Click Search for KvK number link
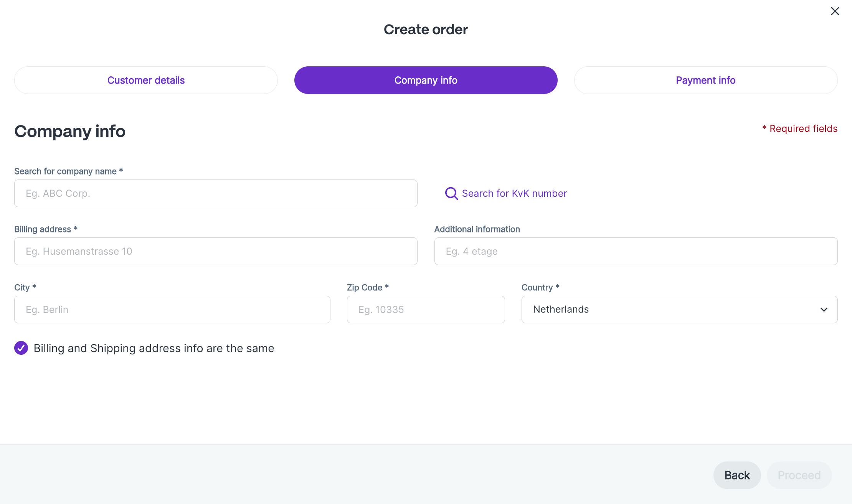852x504 pixels. (514, 193)
